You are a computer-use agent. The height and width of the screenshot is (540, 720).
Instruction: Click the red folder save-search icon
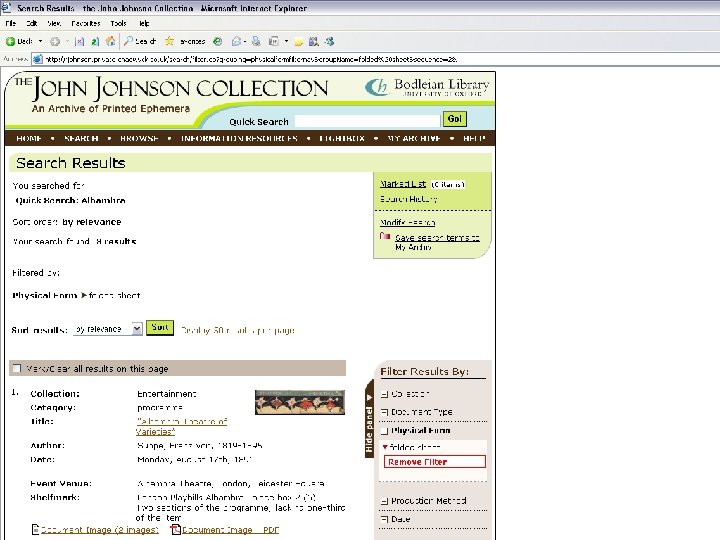pyautogui.click(x=385, y=236)
